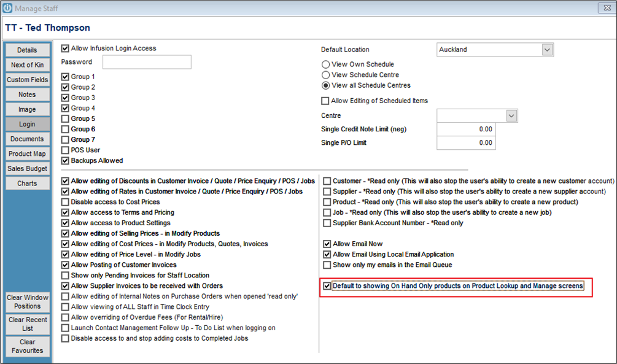Check Launch Contact Management Follow Up checkbox

[x=65, y=328]
